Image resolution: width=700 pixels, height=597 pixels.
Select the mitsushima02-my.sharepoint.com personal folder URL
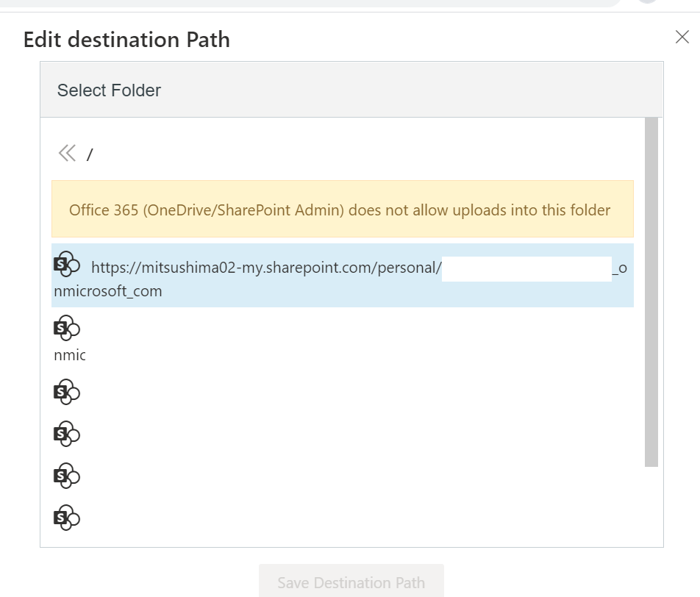click(265, 268)
